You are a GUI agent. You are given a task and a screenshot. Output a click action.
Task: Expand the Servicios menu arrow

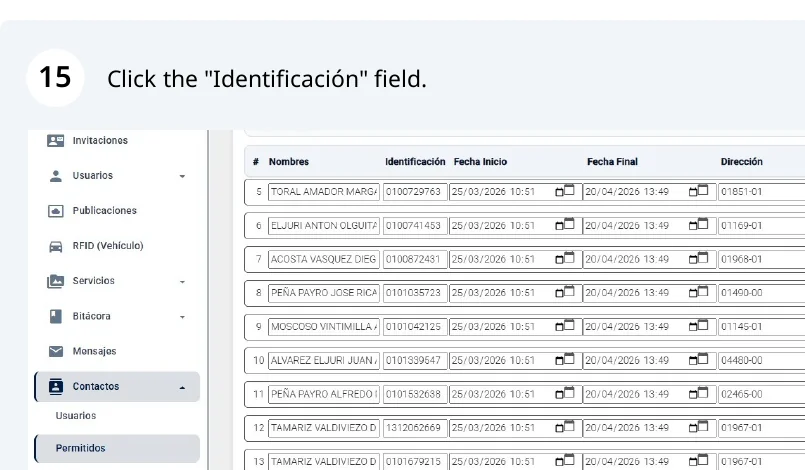click(182, 282)
